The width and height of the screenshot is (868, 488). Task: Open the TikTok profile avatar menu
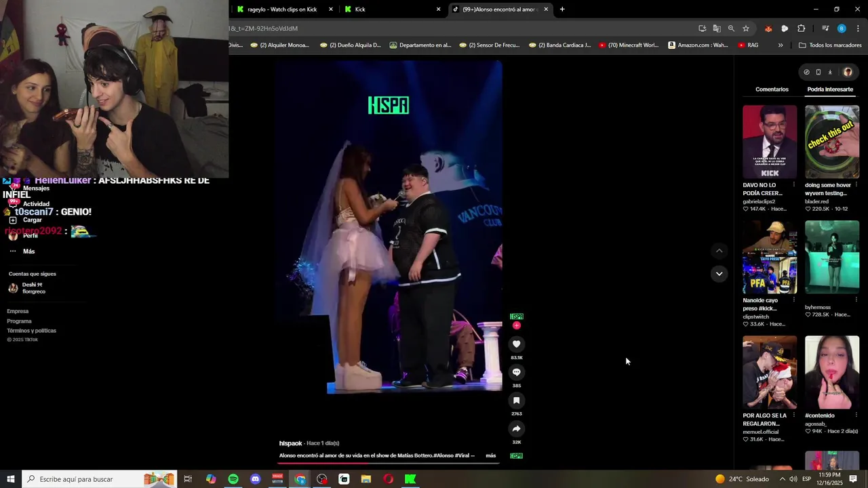point(848,72)
